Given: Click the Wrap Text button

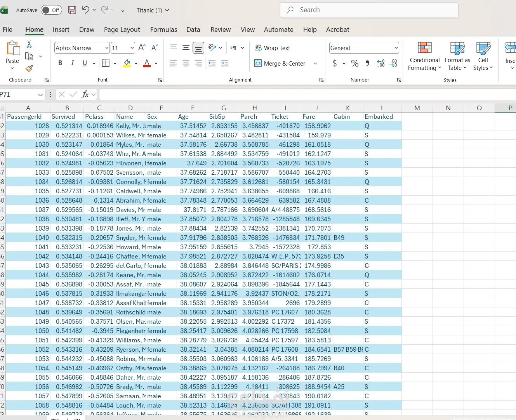Looking at the screenshot, I should click(x=273, y=48).
